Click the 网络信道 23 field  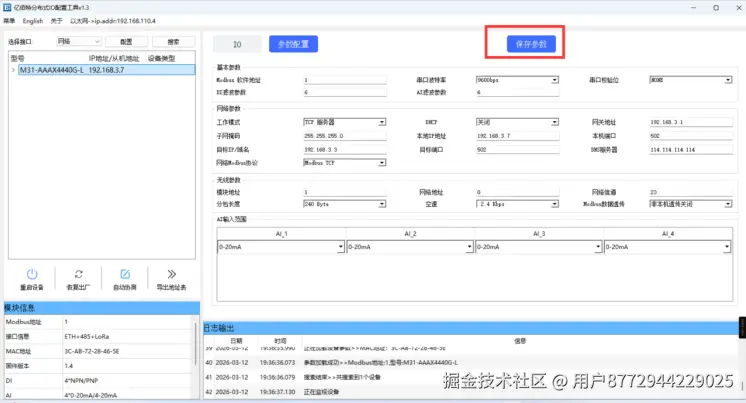691,192
